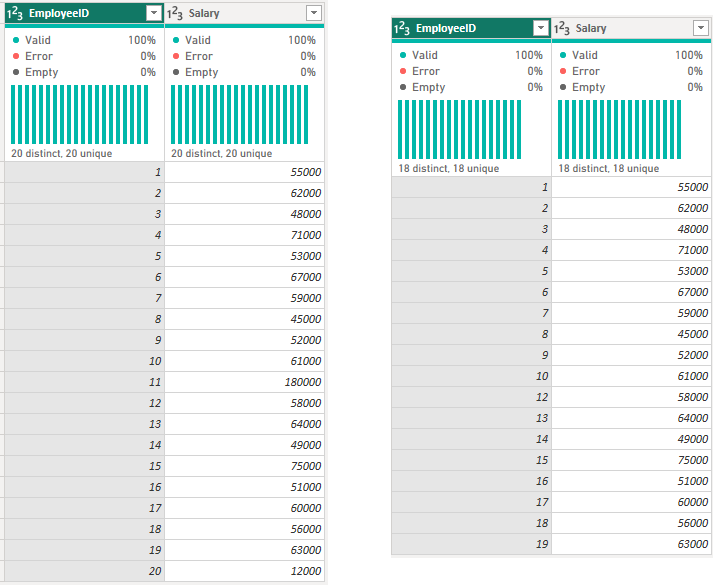Click the EmployeeID distribution chart in left table
This screenshot has width=714, height=585.
[80, 114]
